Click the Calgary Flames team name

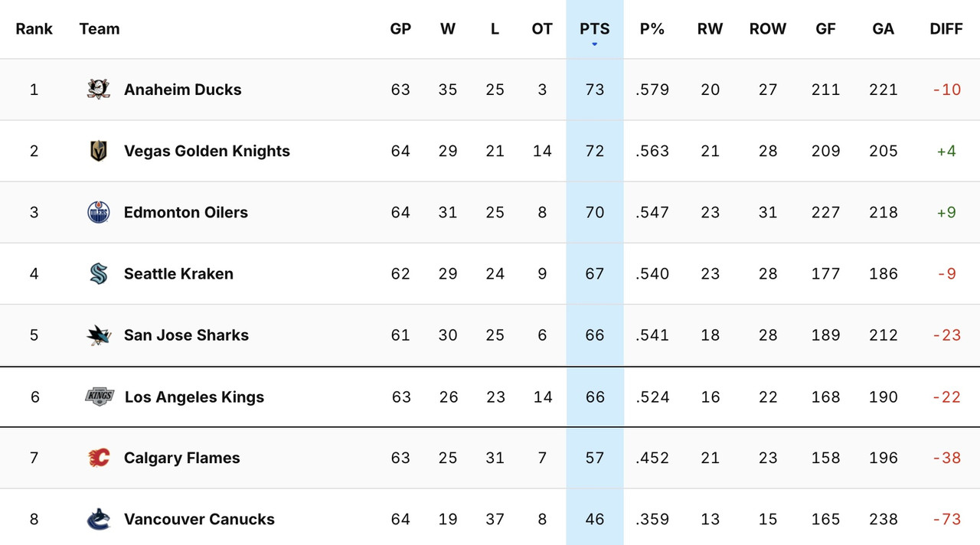[181, 458]
